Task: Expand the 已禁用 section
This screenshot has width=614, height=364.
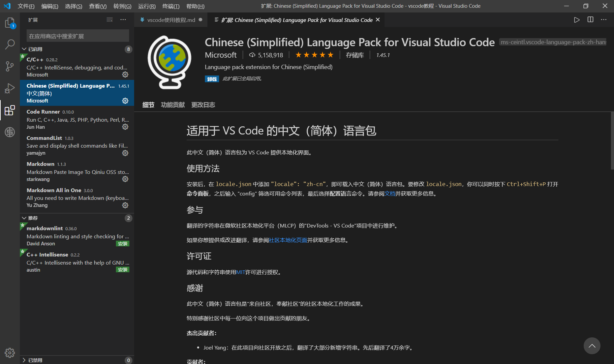Action: (77, 360)
